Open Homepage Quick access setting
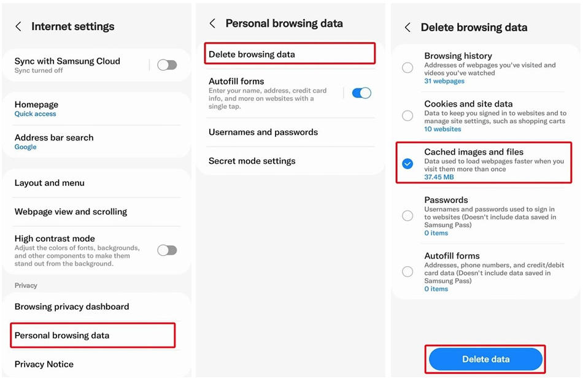Screen dimensions: 583x392 (x=97, y=109)
